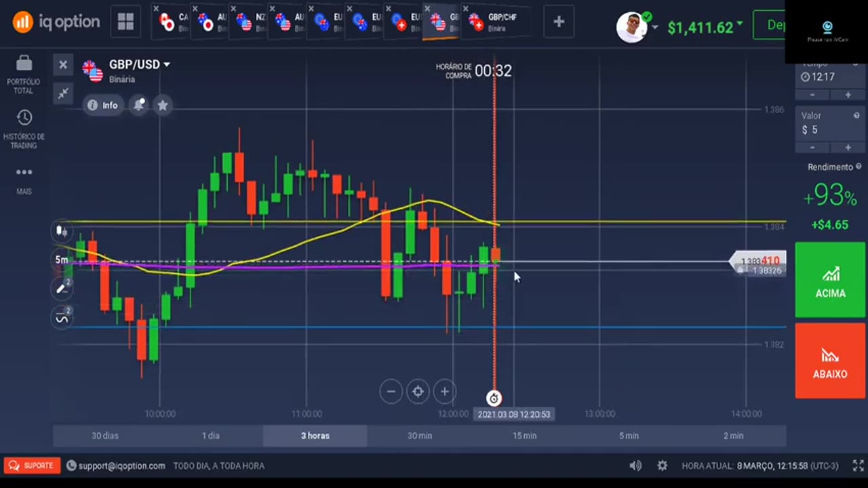The width and height of the screenshot is (868, 488).
Task: Select the 30 dias time range
Action: click(x=105, y=436)
